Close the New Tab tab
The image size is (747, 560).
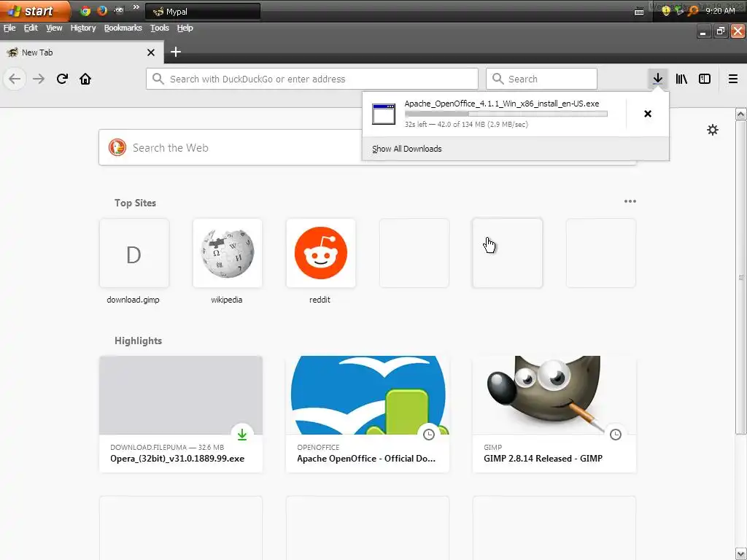pos(151,52)
